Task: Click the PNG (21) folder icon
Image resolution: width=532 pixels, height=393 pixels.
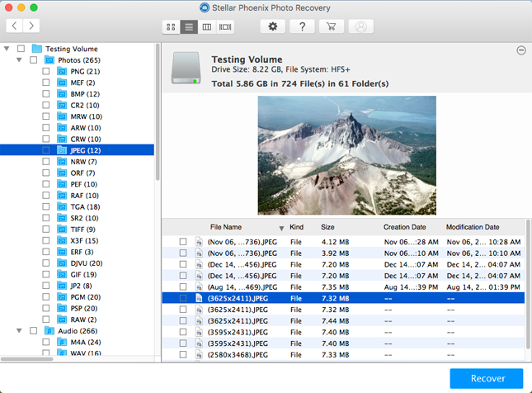Action: coord(62,71)
